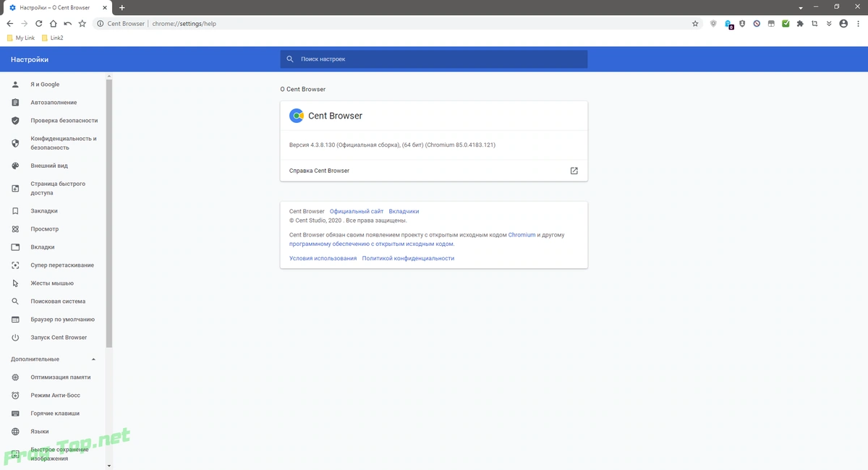
Task: Open the Политикой конфиденциальности link
Action: click(408, 258)
